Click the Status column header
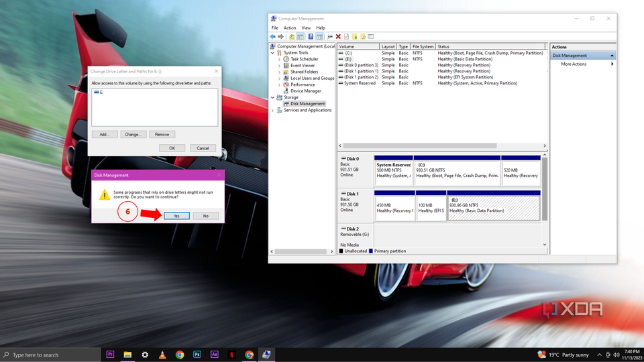This screenshot has height=362, width=644. tap(490, 46)
